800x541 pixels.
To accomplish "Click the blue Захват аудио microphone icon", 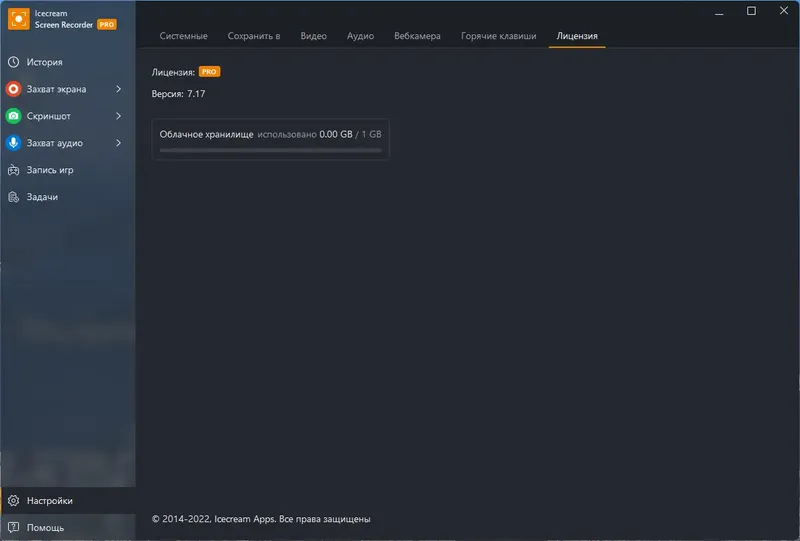I will coord(14,143).
